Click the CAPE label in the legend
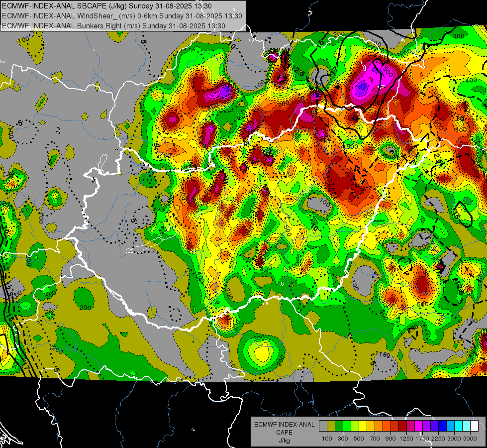The image size is (487, 448). click(284, 432)
